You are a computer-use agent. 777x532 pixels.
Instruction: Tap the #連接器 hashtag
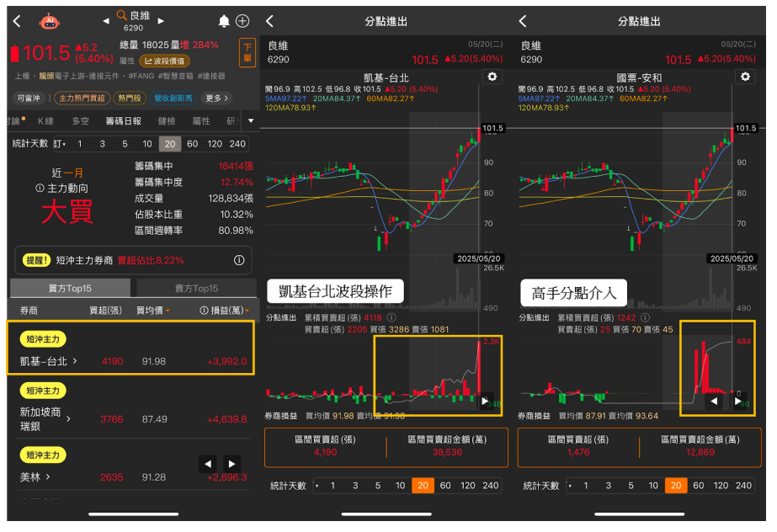[x=211, y=76]
